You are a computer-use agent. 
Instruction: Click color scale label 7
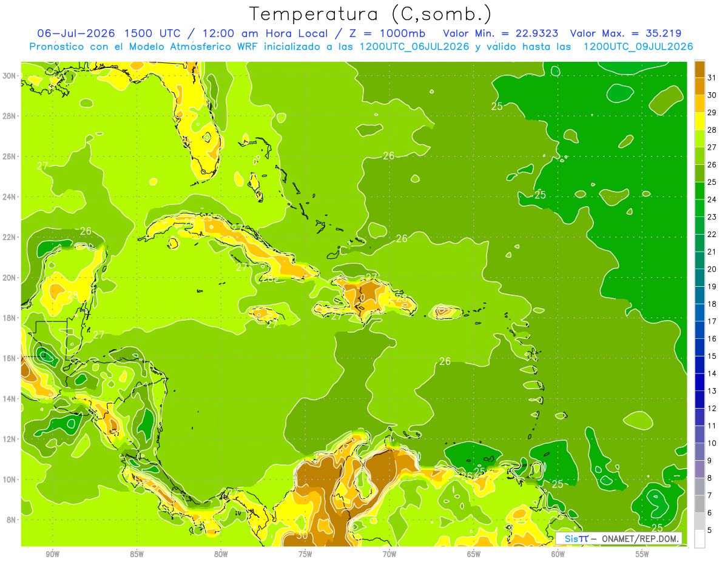[x=710, y=495]
